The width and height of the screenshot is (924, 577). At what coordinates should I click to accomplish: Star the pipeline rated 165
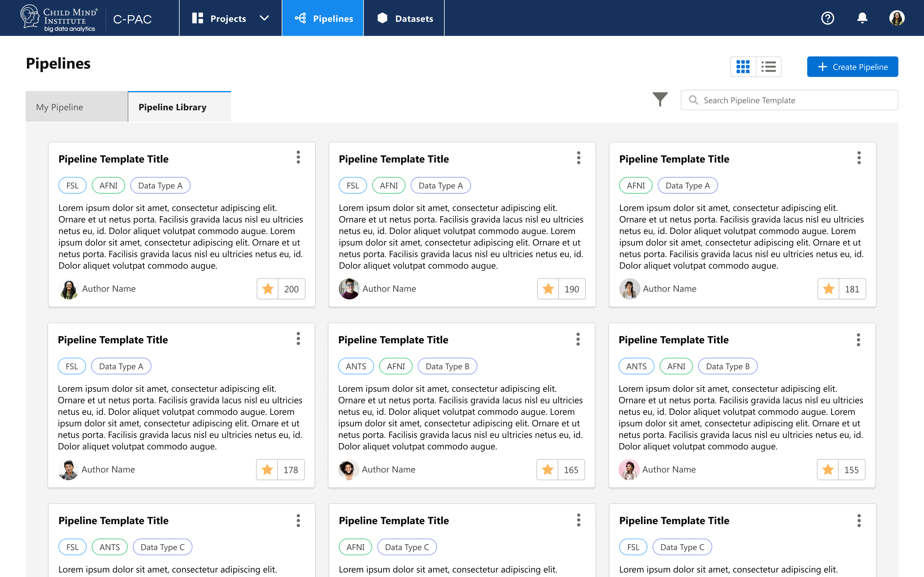[x=548, y=470]
